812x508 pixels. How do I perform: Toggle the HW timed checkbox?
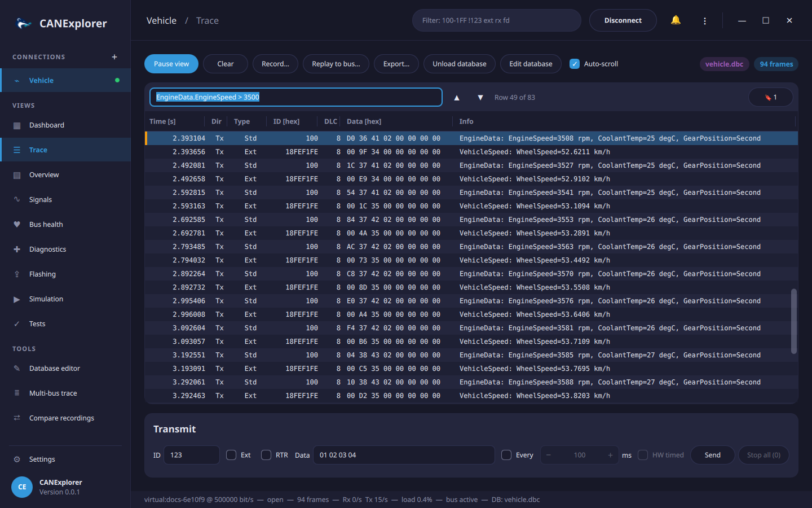point(643,455)
